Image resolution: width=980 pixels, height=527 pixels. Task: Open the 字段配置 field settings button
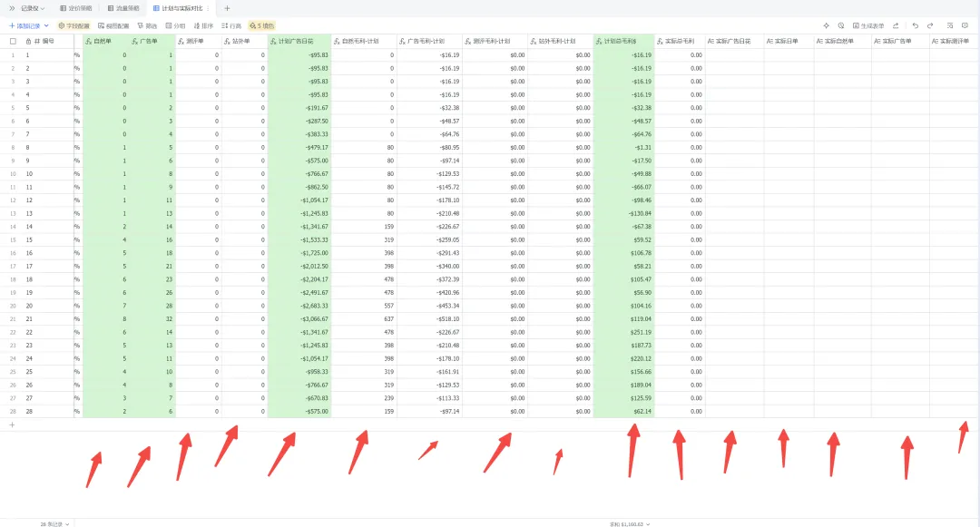coord(73,25)
